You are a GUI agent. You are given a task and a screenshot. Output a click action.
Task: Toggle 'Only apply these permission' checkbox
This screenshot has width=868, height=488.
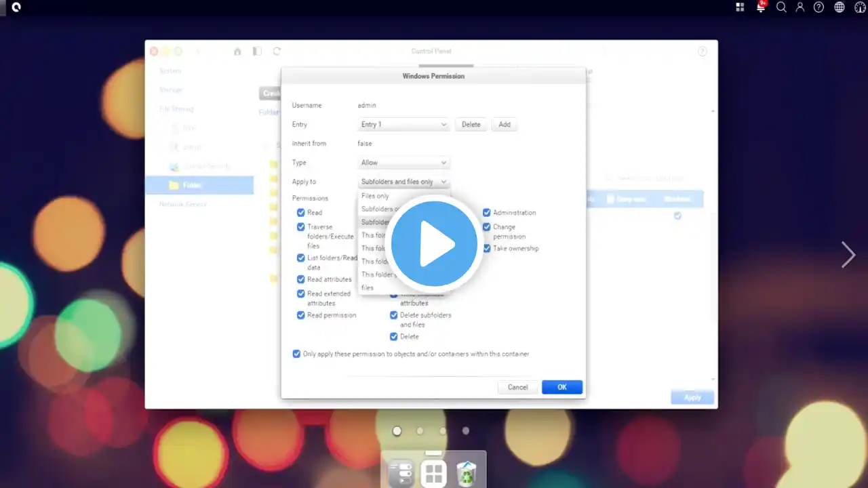[296, 354]
